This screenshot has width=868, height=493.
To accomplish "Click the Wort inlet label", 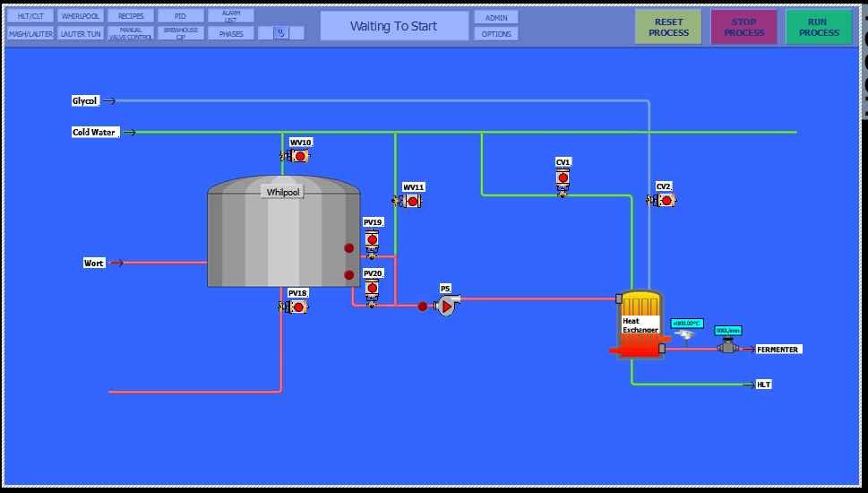I will pos(93,263).
